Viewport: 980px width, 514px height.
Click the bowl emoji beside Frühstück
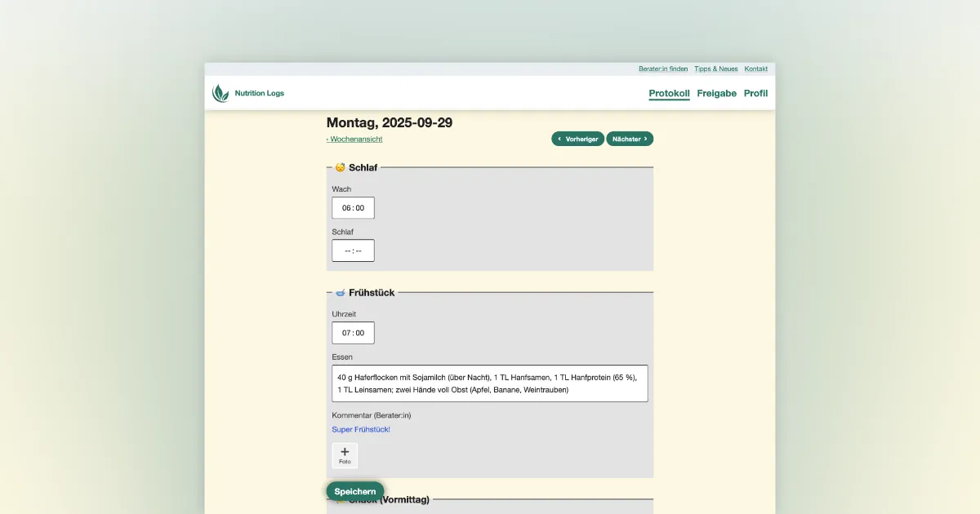[x=340, y=292]
